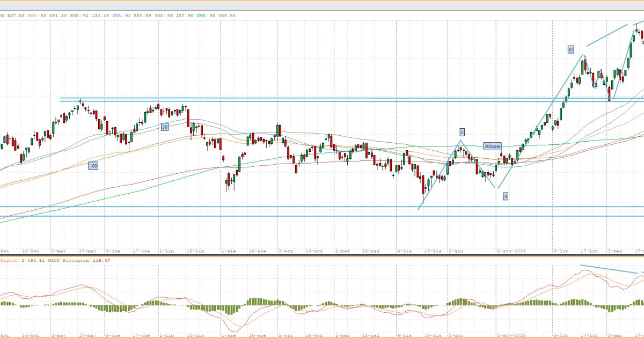
Task: Select the 2-wrz date on the time axis
Action: click(286, 251)
